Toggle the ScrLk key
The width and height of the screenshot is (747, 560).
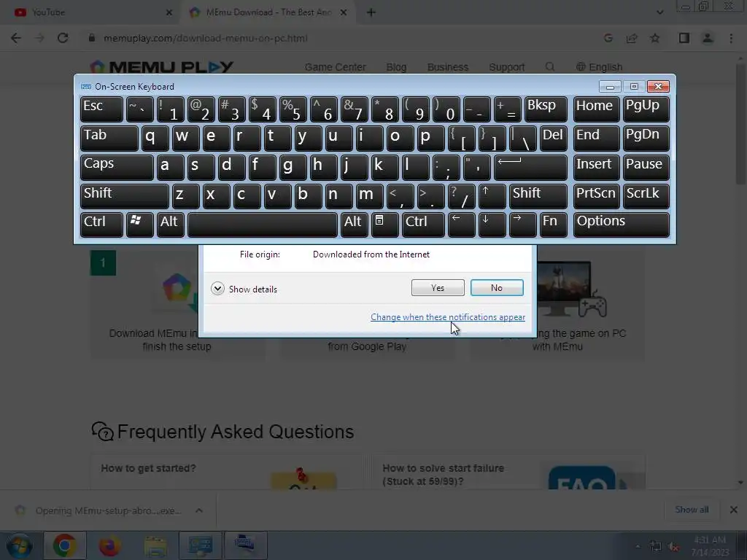pyautogui.click(x=646, y=196)
